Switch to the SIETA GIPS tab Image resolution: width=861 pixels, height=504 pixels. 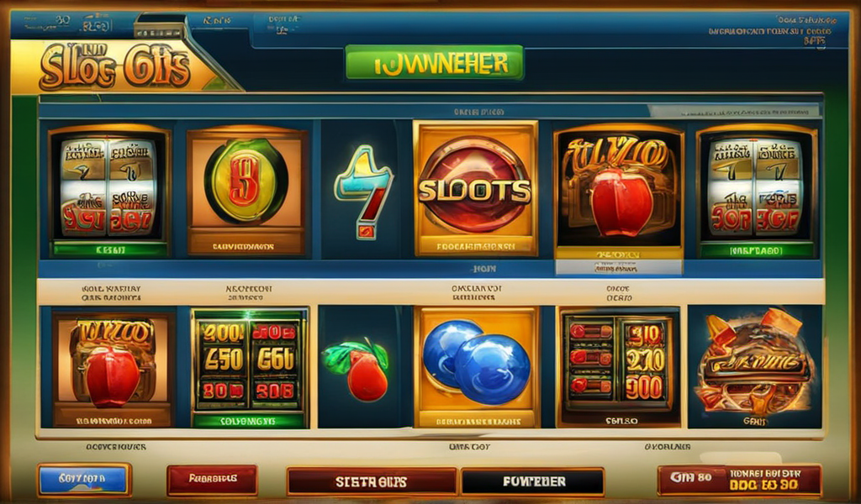coord(372,481)
